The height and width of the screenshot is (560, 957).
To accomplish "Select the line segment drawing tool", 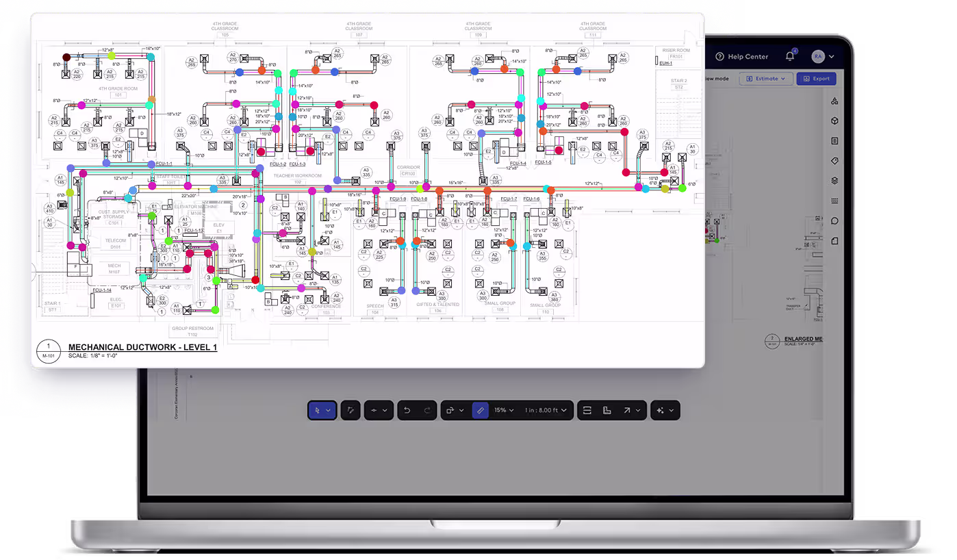I will 374,410.
